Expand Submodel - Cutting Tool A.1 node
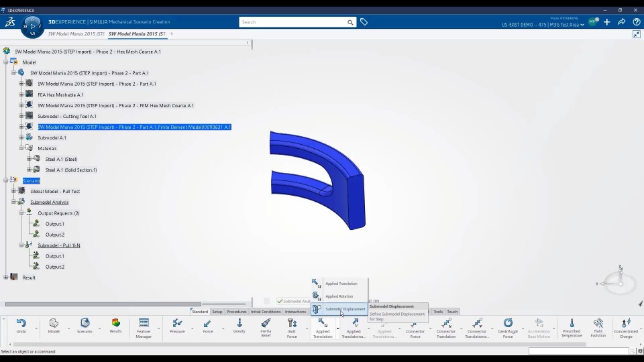This screenshot has height=362, width=644. [21, 116]
